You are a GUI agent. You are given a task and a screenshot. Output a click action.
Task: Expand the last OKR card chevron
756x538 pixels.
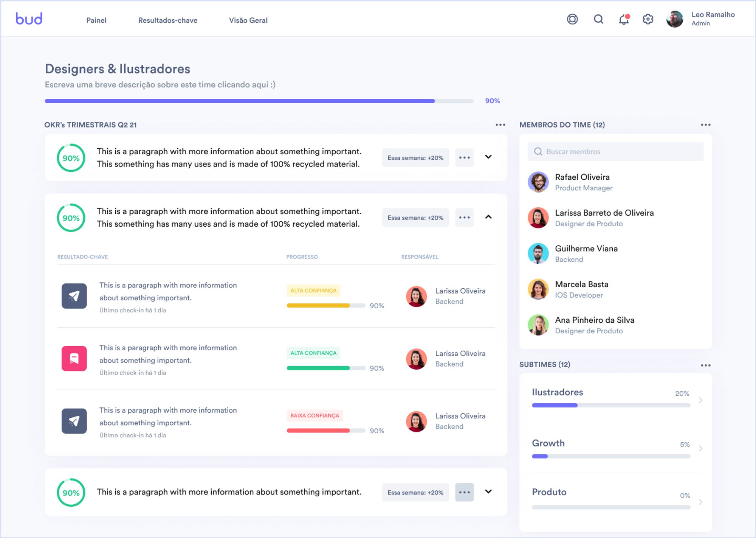click(488, 491)
